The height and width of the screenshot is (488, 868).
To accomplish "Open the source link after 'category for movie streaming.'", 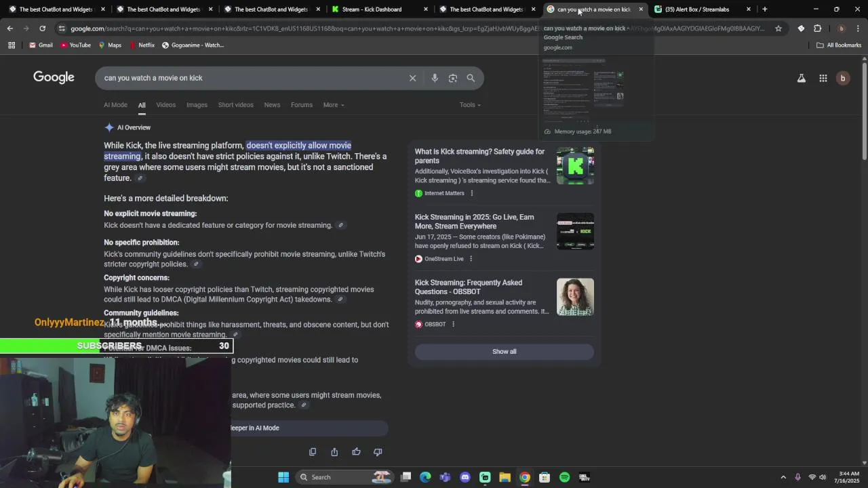I will 341,226.
